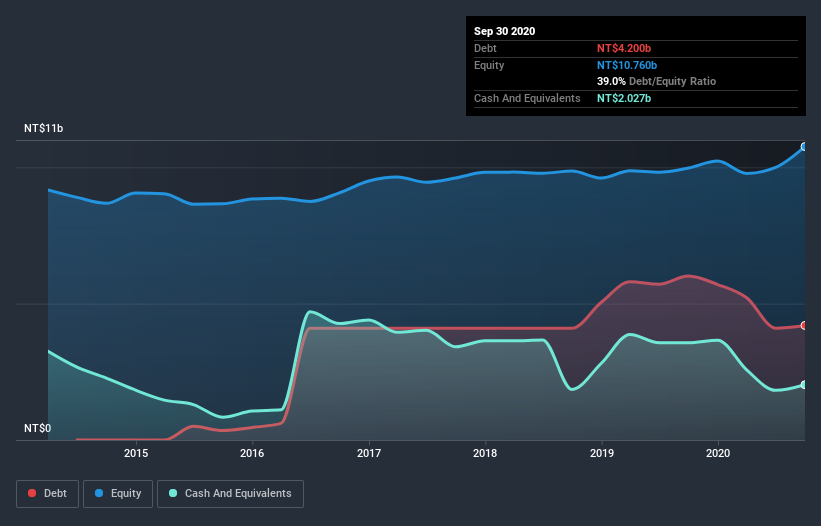Click the 2019 x-axis label
The width and height of the screenshot is (821, 526).
tap(602, 453)
